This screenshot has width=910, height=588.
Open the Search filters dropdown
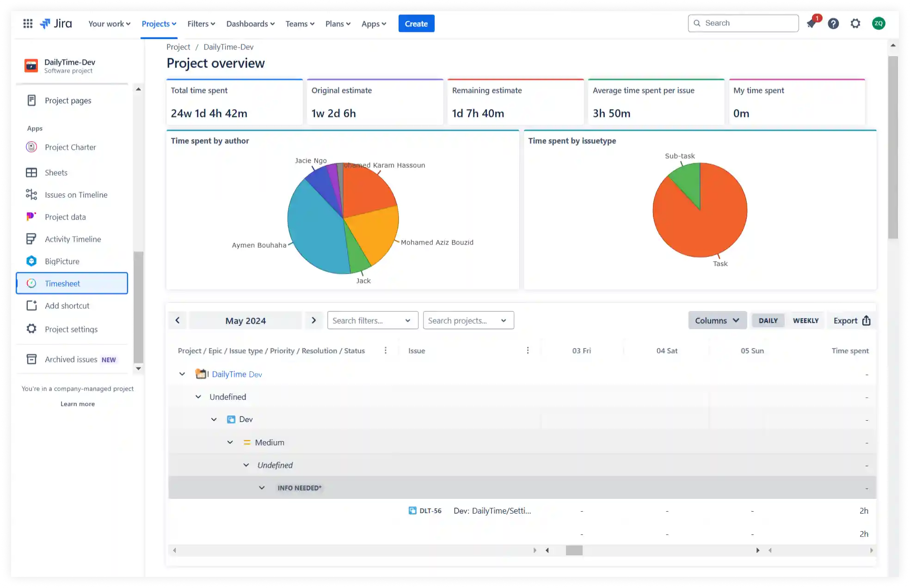point(373,320)
